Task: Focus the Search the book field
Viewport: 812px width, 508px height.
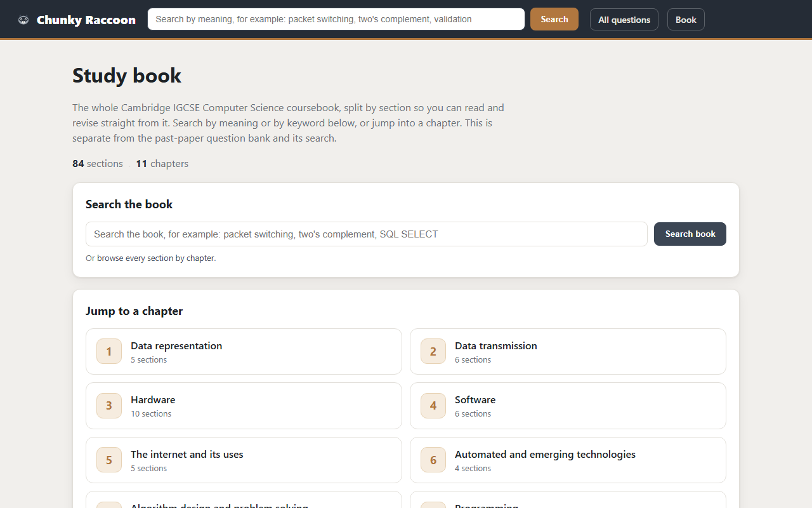Action: pyautogui.click(x=367, y=234)
